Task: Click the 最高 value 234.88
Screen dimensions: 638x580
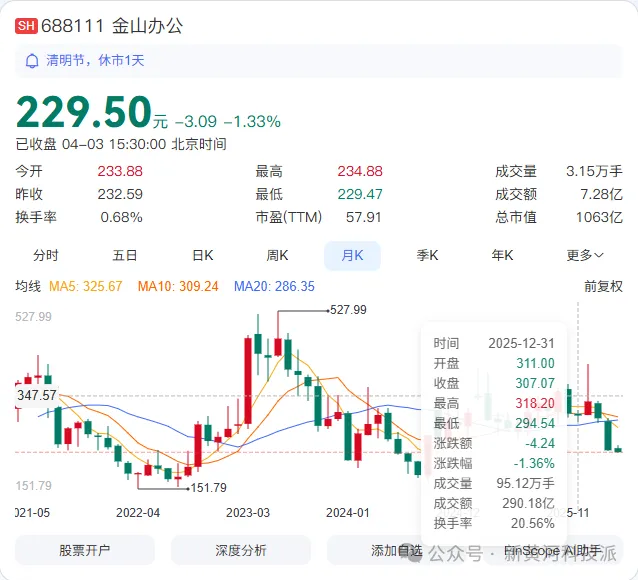Action: coord(360,171)
